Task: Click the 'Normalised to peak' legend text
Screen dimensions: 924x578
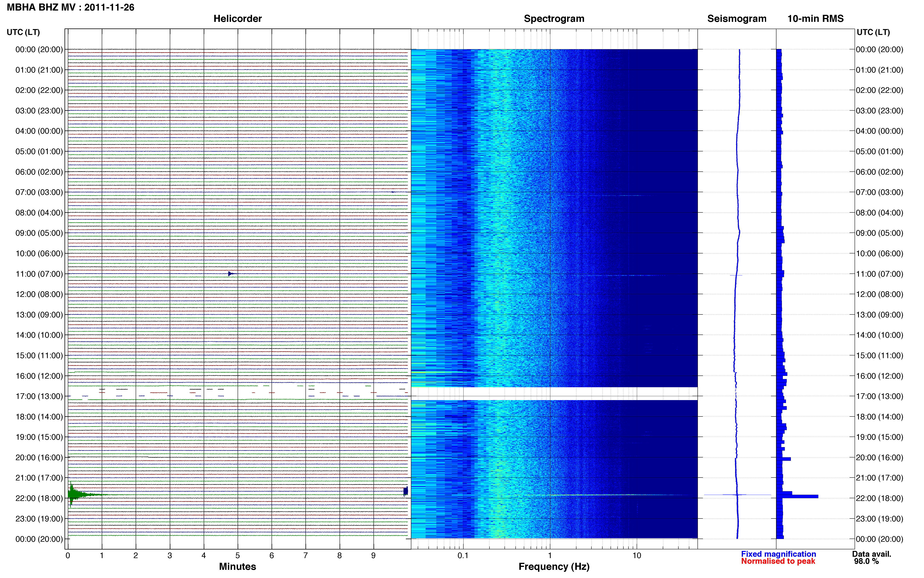Action: (x=778, y=561)
